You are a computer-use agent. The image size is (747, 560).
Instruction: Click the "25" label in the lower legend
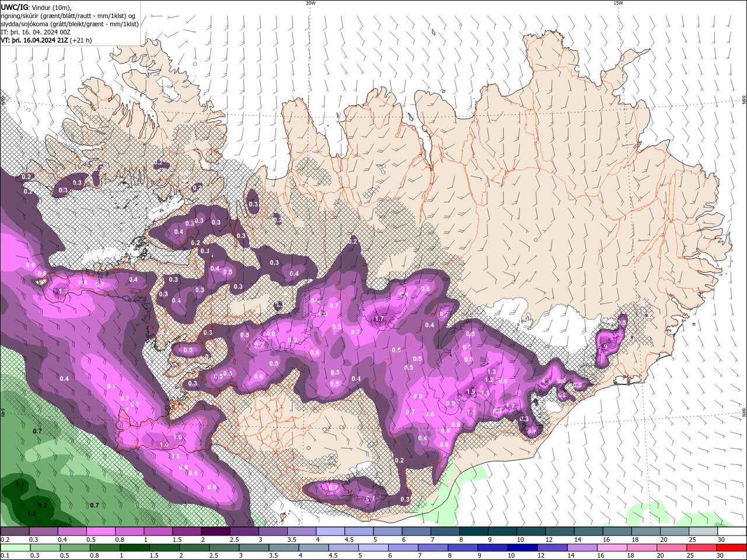point(690,556)
